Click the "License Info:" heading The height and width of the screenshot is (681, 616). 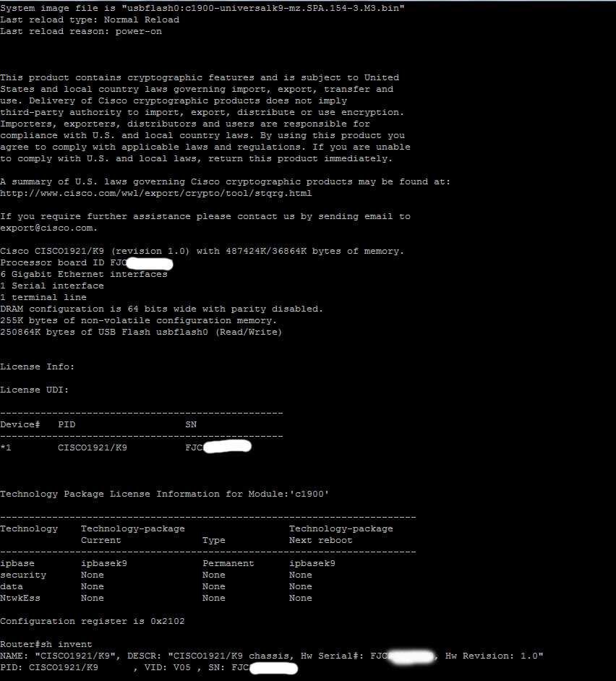point(38,367)
